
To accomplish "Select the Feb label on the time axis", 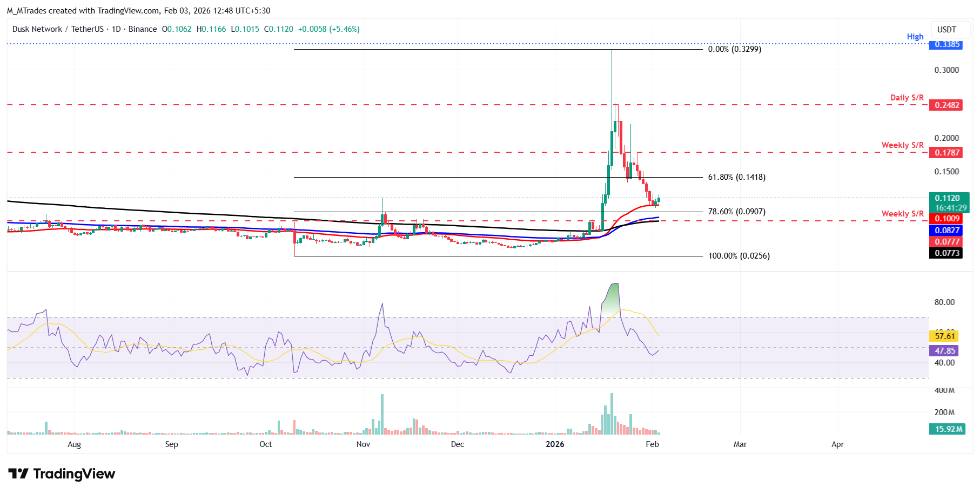I will 652,444.
